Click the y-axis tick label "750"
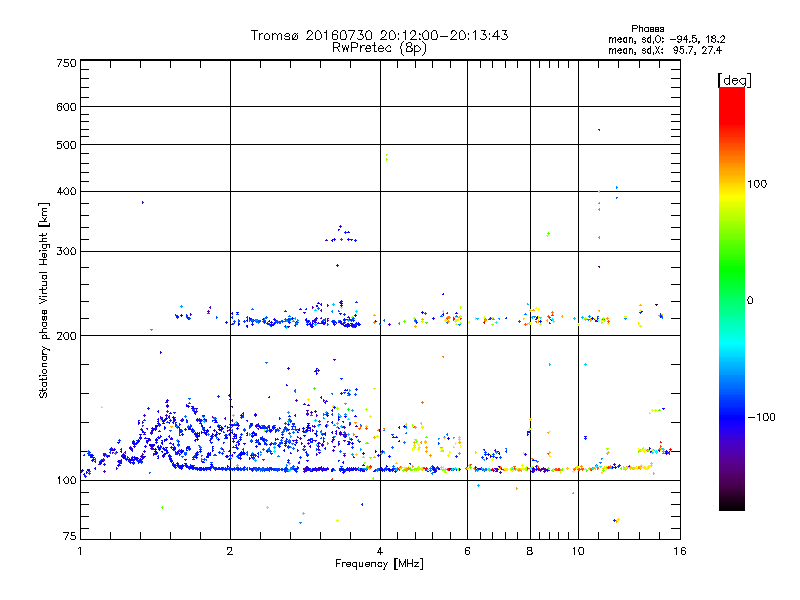800x600 pixels. [66, 63]
